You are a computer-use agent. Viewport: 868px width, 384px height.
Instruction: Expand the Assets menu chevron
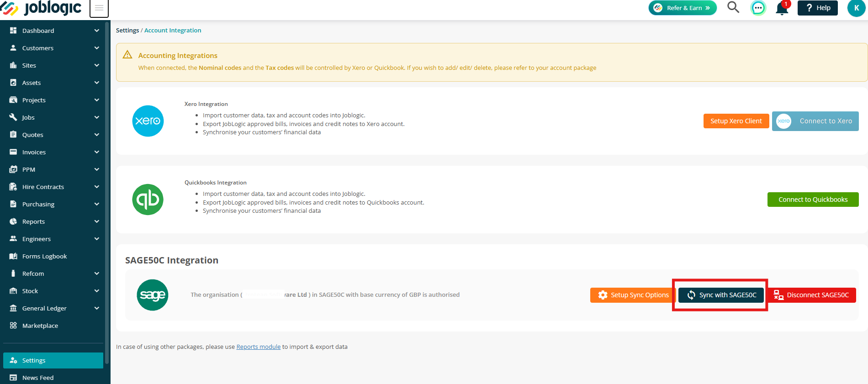point(97,83)
